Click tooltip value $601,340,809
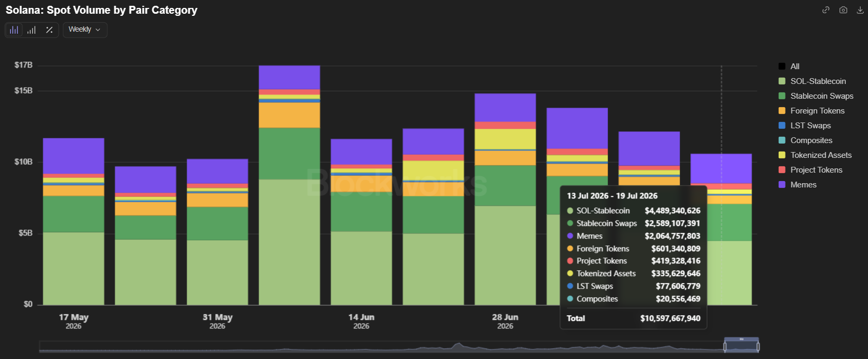This screenshot has height=359, width=868. pos(676,249)
